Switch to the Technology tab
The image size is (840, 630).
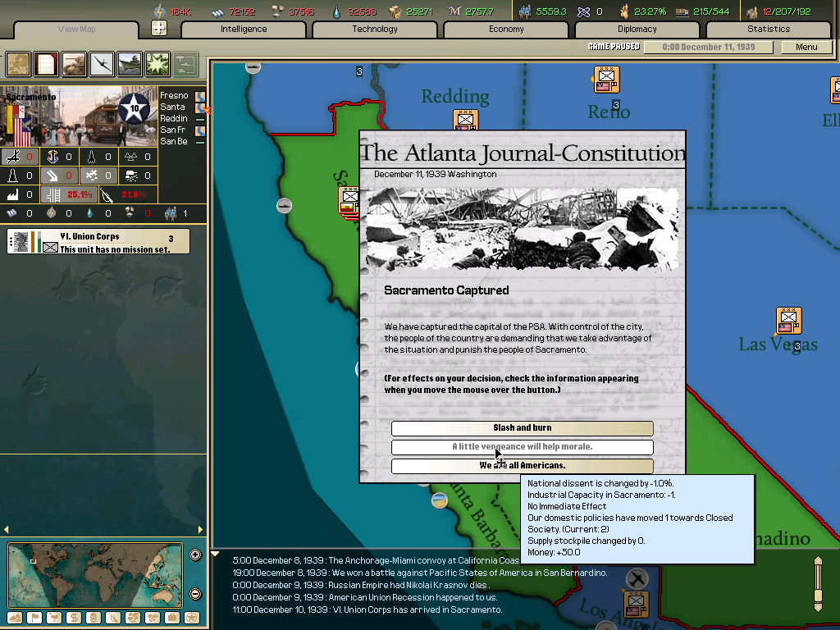click(374, 29)
